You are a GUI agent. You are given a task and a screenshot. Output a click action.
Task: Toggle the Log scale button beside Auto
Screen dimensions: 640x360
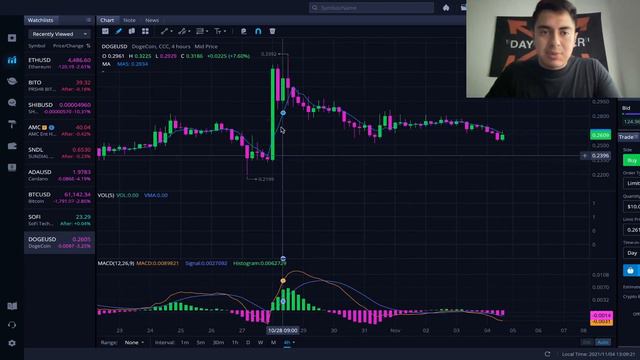click(587, 342)
